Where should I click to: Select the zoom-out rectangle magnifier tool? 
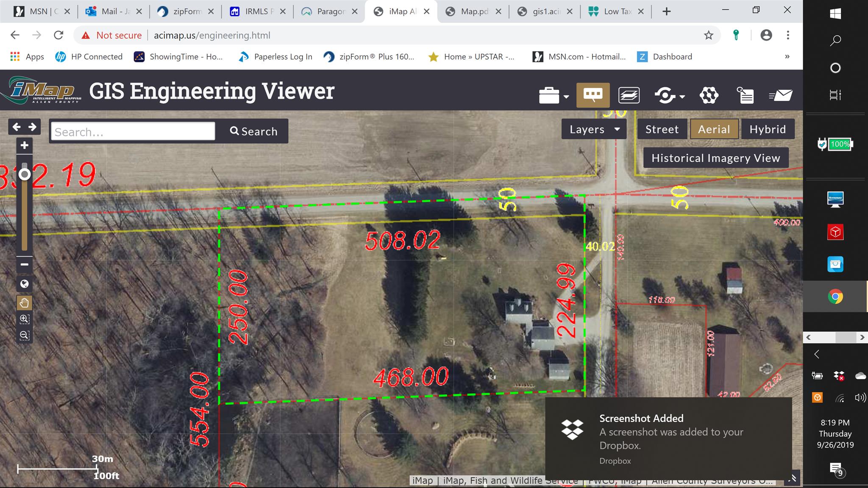pyautogui.click(x=25, y=335)
